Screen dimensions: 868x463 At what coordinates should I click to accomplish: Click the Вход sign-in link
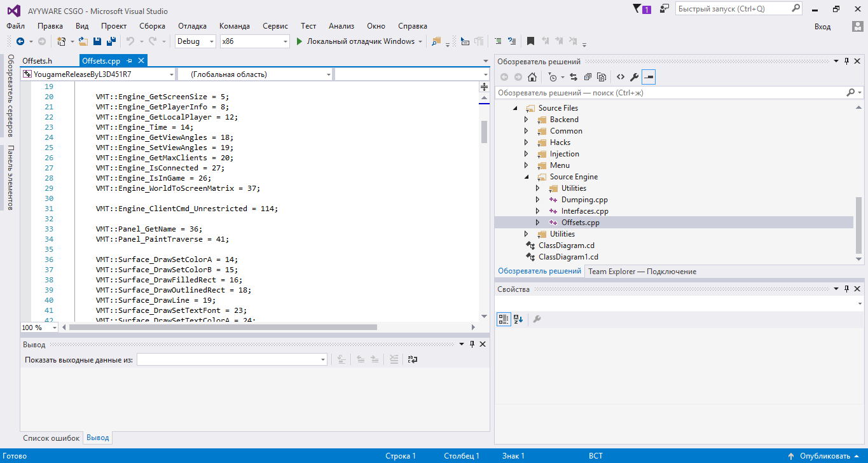click(822, 27)
